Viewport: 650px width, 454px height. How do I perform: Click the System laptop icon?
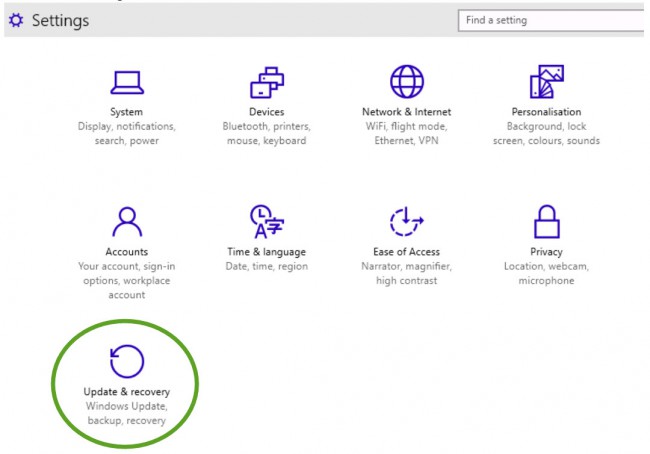126,82
